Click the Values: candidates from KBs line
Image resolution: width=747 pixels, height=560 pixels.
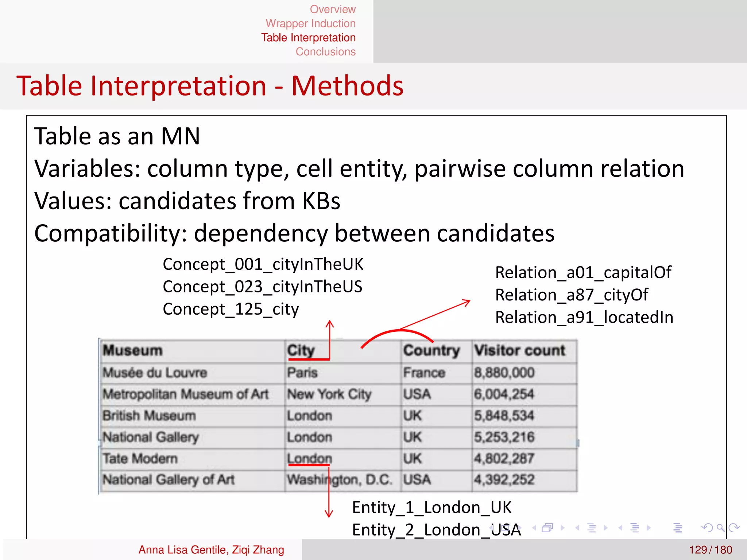[187, 201]
